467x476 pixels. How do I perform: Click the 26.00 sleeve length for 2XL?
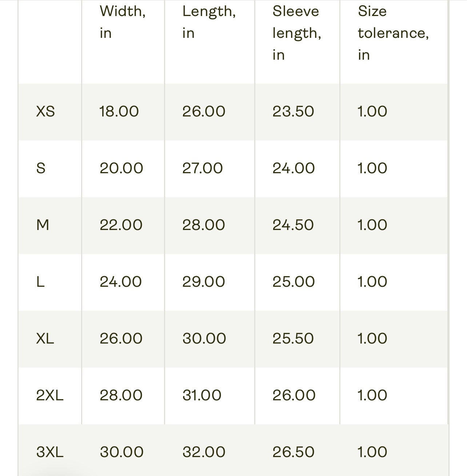(x=294, y=395)
